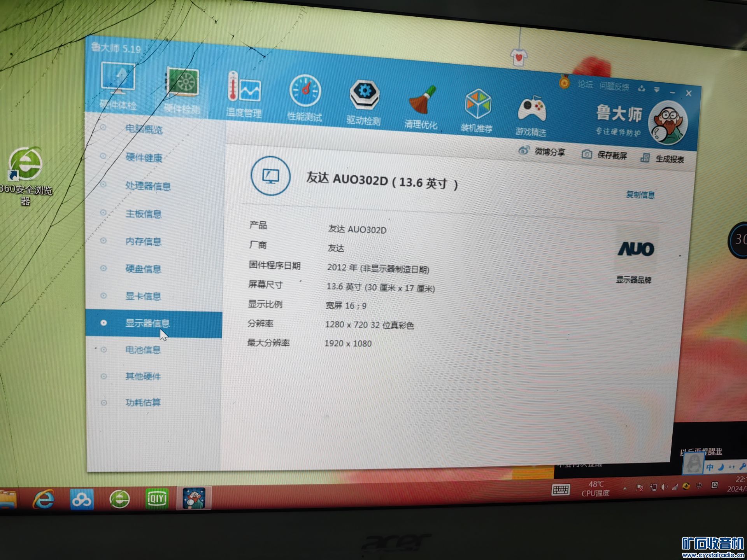Open 硬件检测 hardware detection

[x=182, y=90]
